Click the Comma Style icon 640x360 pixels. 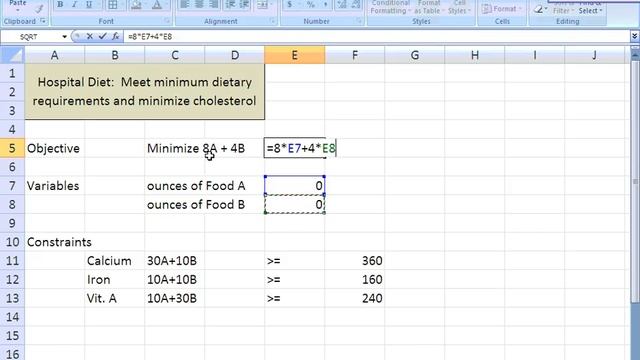click(325, 4)
